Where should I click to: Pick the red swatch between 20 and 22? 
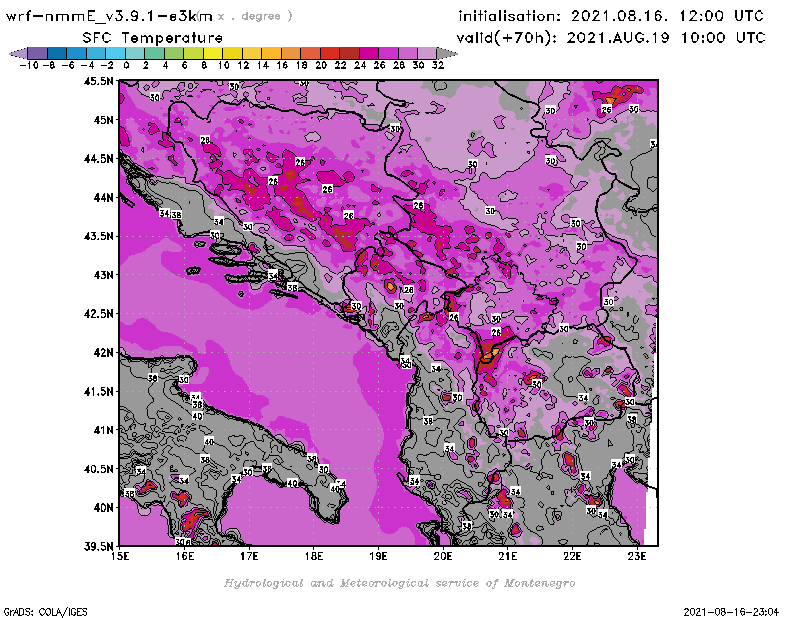click(x=330, y=53)
